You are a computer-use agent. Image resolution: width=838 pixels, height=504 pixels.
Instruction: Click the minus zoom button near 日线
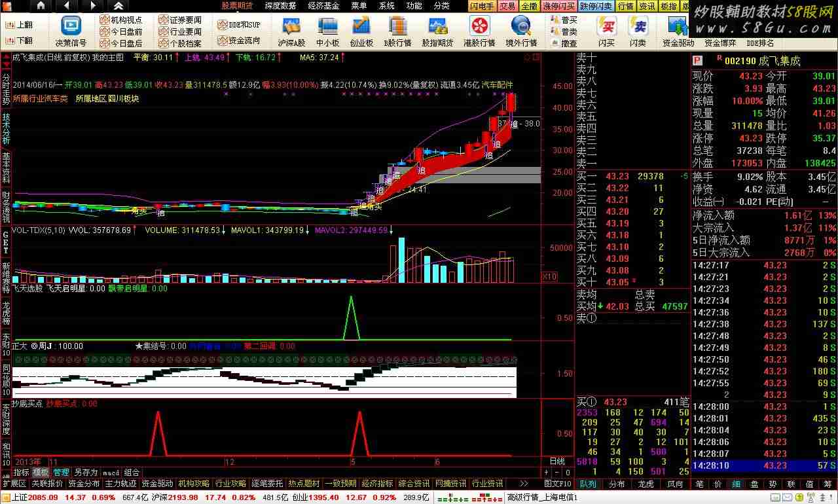point(558,472)
